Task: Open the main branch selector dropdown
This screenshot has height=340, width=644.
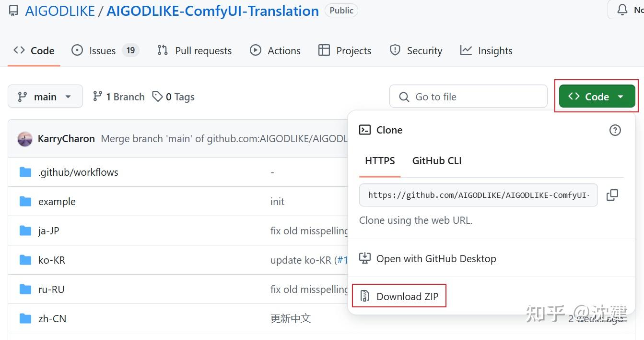Action: 45,97
